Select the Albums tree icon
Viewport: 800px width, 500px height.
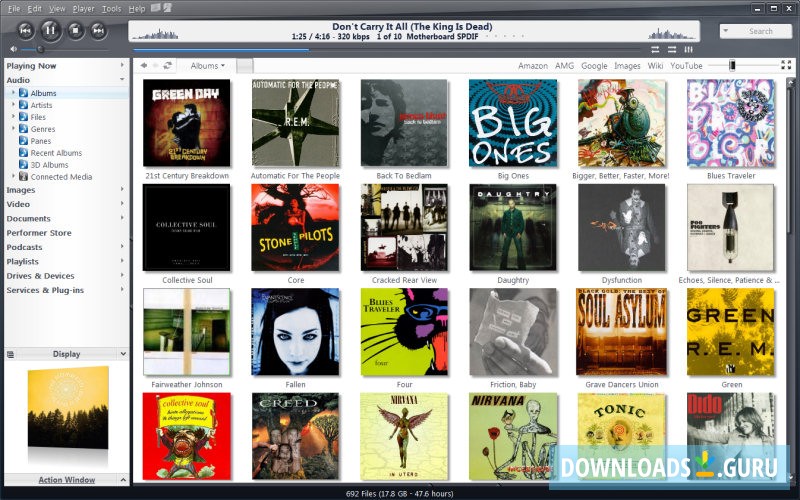[x=23, y=93]
